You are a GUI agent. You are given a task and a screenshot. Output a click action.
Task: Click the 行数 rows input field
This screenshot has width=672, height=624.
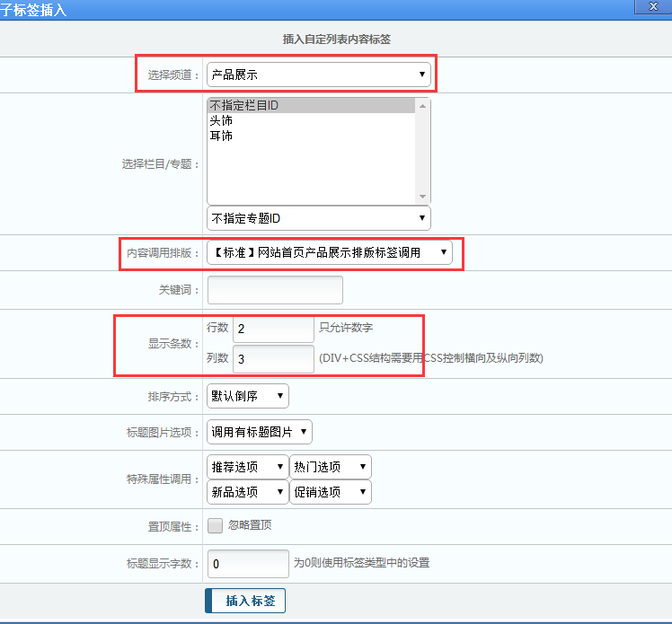pos(273,329)
